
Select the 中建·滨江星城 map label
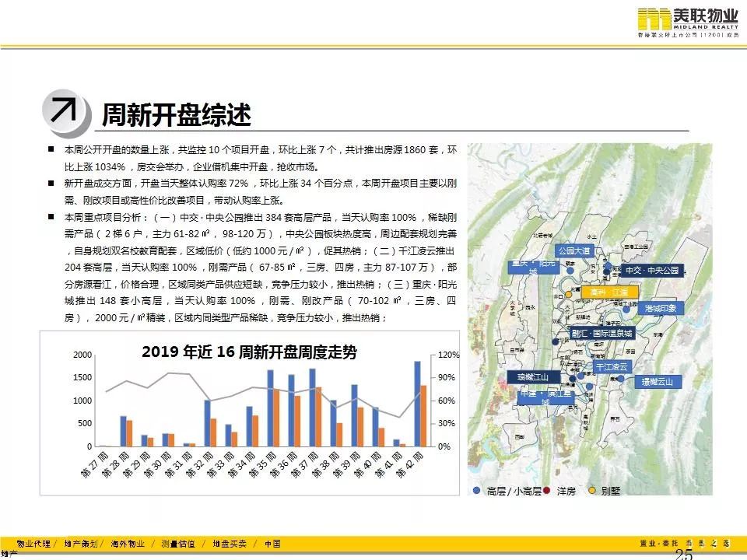pyautogui.click(x=545, y=398)
